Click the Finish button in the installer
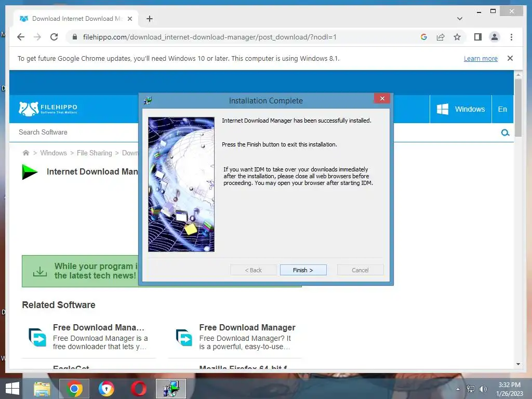 point(303,270)
